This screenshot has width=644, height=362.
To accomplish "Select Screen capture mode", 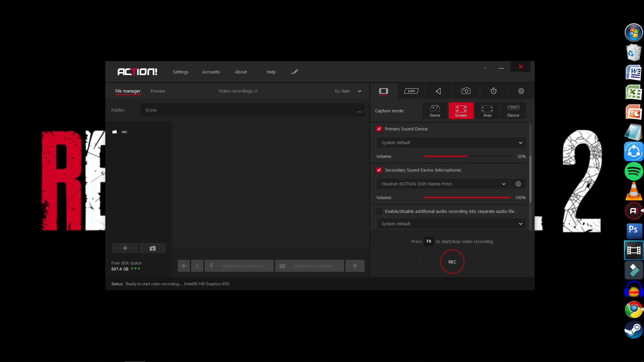I will (x=461, y=111).
